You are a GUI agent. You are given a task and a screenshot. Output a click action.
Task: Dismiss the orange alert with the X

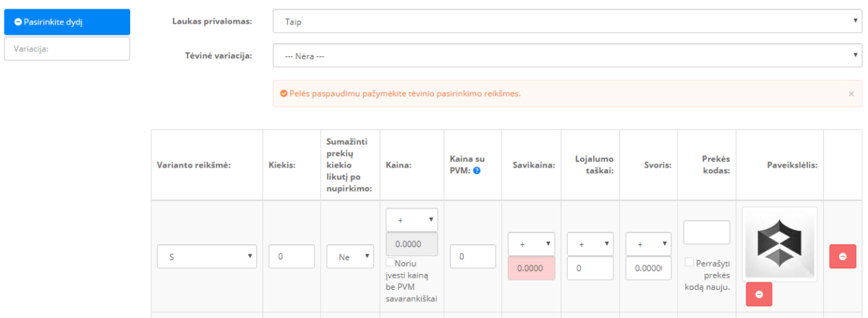(851, 94)
